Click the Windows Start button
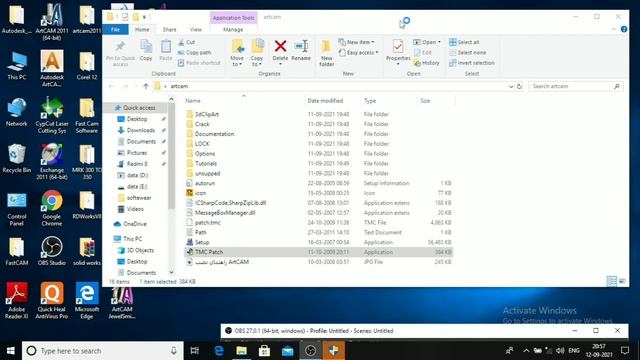 coord(11,351)
